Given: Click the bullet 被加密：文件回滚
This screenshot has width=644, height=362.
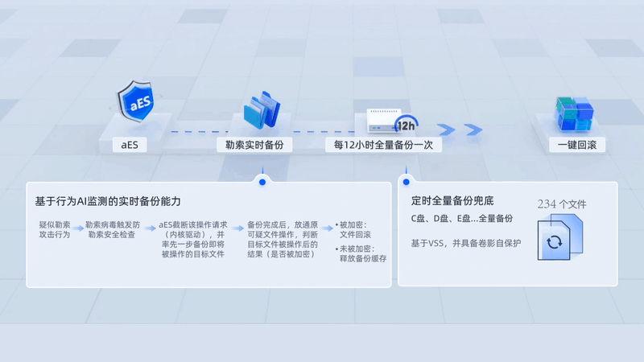Looking at the screenshot, I should pyautogui.click(x=353, y=230).
